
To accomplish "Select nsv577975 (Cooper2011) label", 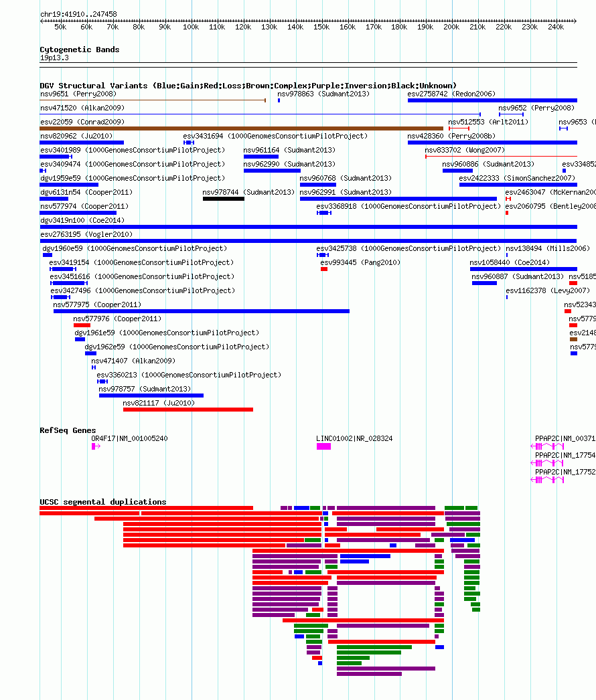I will click(x=97, y=305).
